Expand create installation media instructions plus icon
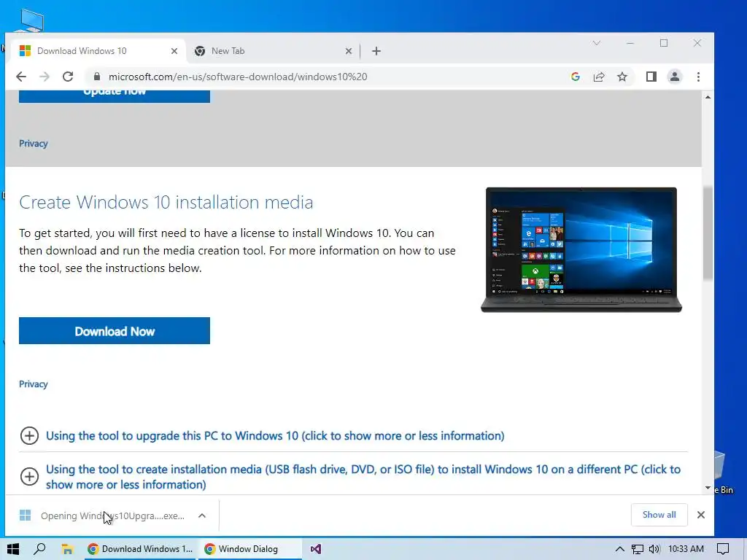Screen dimensions: 747x560 (29, 476)
